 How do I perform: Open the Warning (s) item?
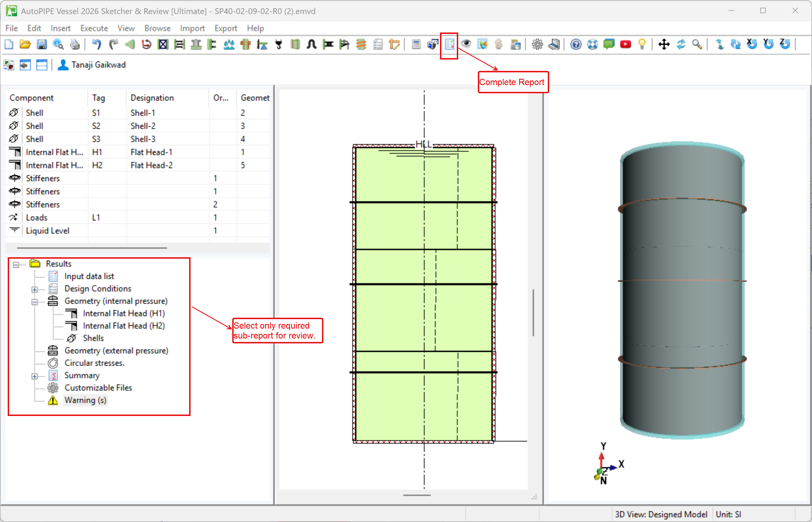[85, 400]
